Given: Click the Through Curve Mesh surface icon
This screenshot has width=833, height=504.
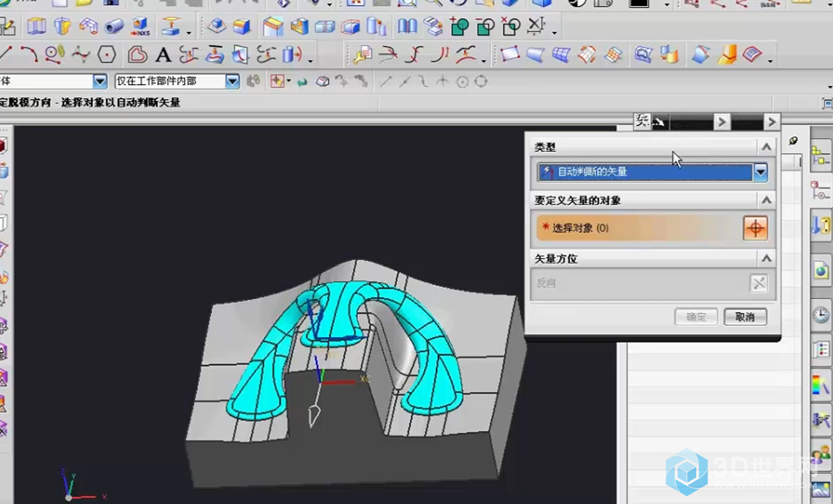Looking at the screenshot, I should pos(561,55).
